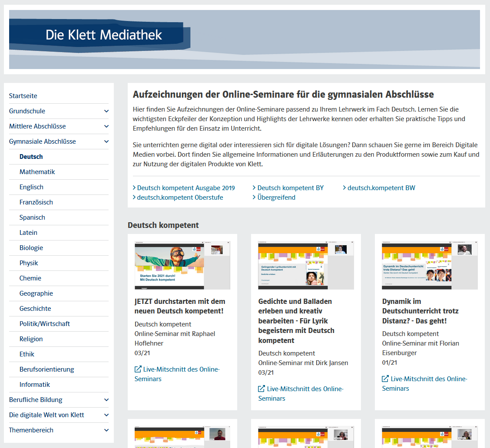Select Ethik in the subject list
The image size is (490, 448).
coord(27,354)
